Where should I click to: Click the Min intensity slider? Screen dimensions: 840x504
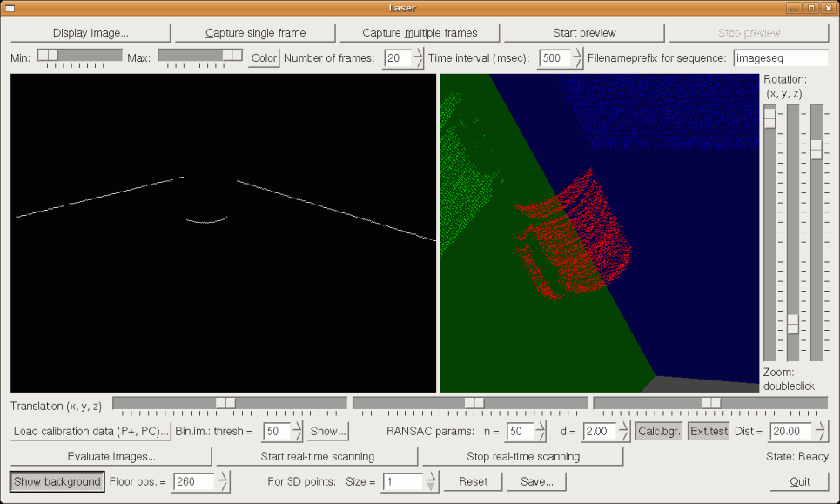80,55
